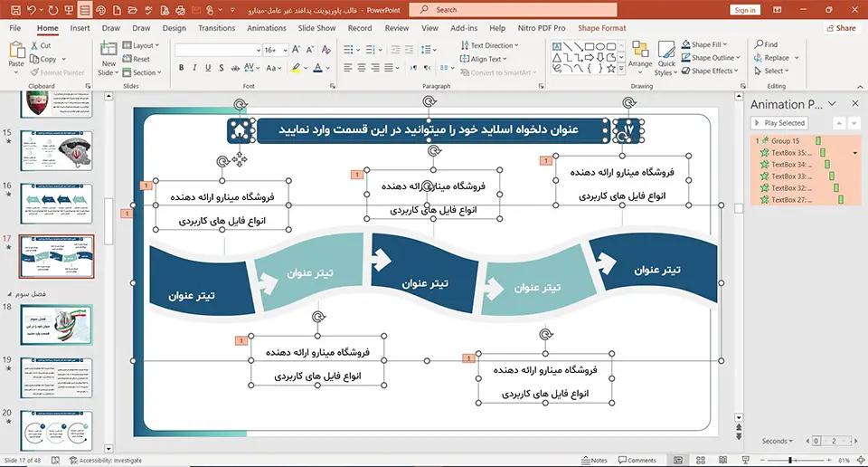868x467 pixels.
Task: Open the Shape Format tab
Action: click(602, 28)
